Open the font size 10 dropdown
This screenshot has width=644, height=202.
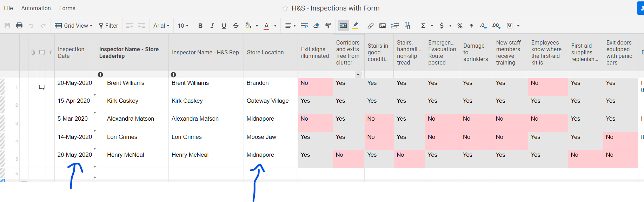(x=183, y=26)
